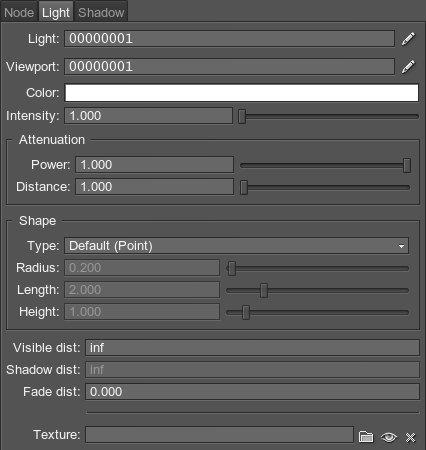Click the Texture path input field

219,435
